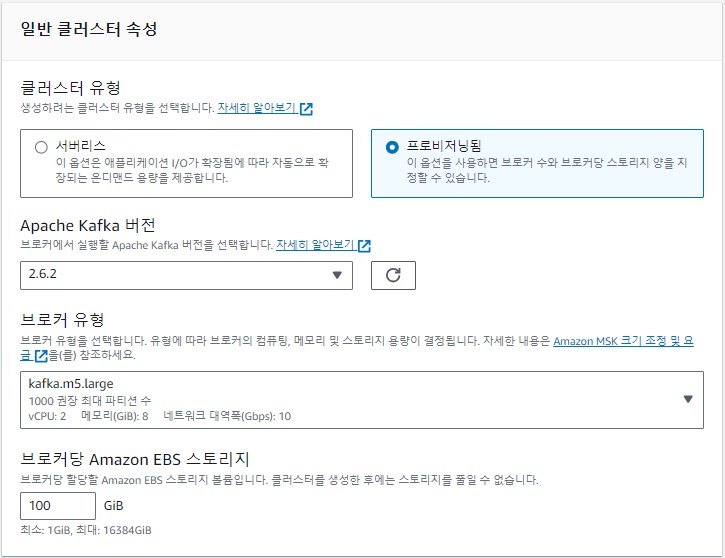
Task: Click the 메모리(GiB): 8 spec text
Action: pyautogui.click(x=115, y=416)
